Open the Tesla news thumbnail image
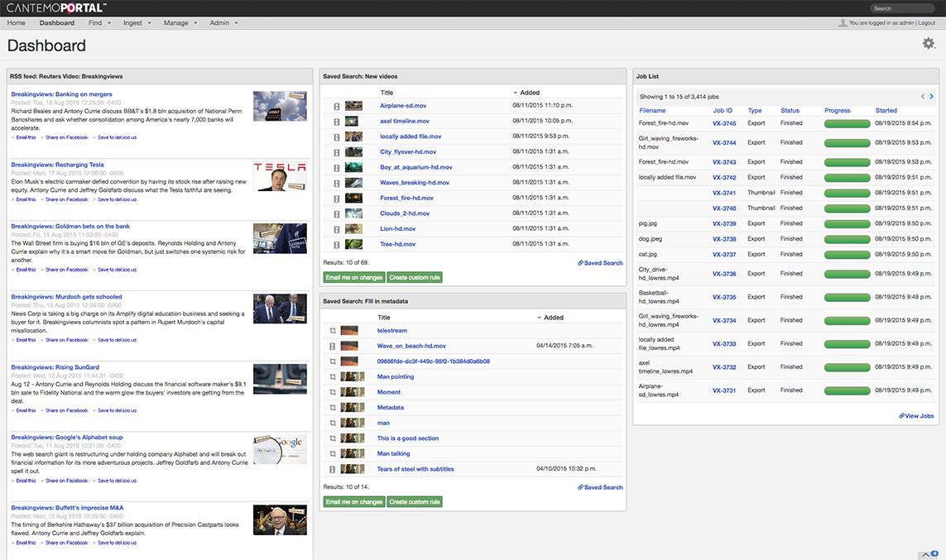Image resolution: width=946 pixels, height=560 pixels. tap(280, 176)
